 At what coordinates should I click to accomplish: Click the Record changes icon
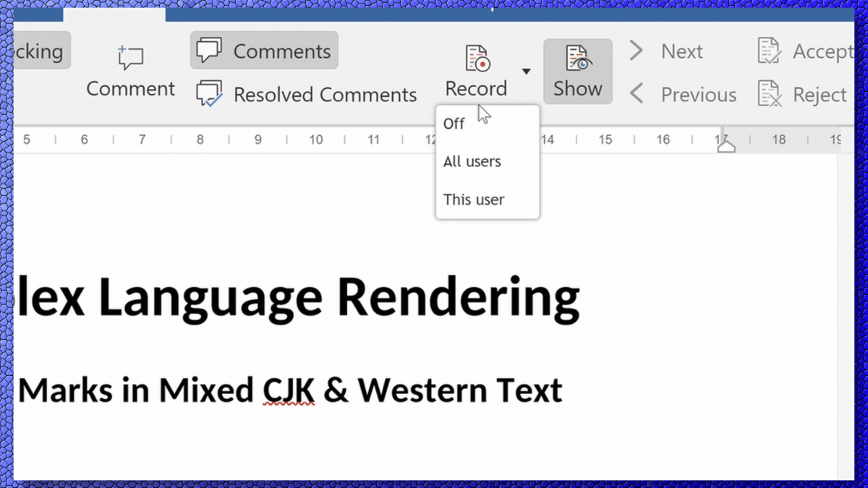point(476,59)
